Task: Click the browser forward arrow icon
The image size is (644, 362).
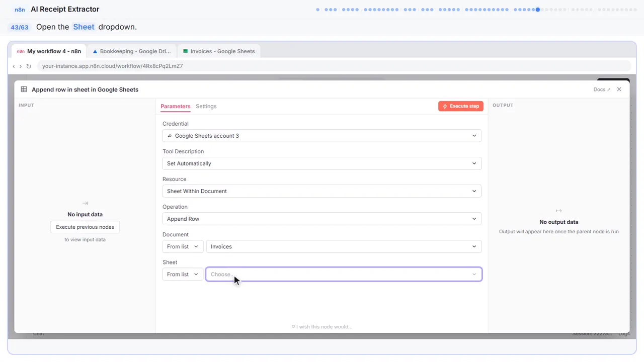Action: point(21,66)
